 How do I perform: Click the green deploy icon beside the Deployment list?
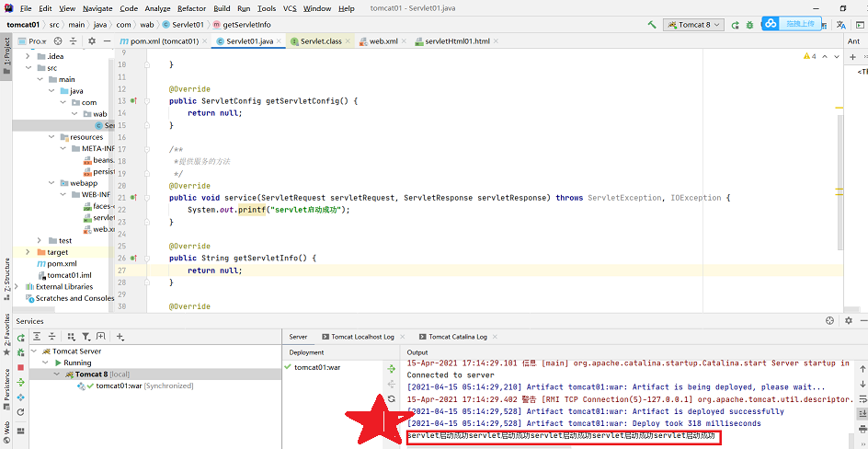pos(391,369)
